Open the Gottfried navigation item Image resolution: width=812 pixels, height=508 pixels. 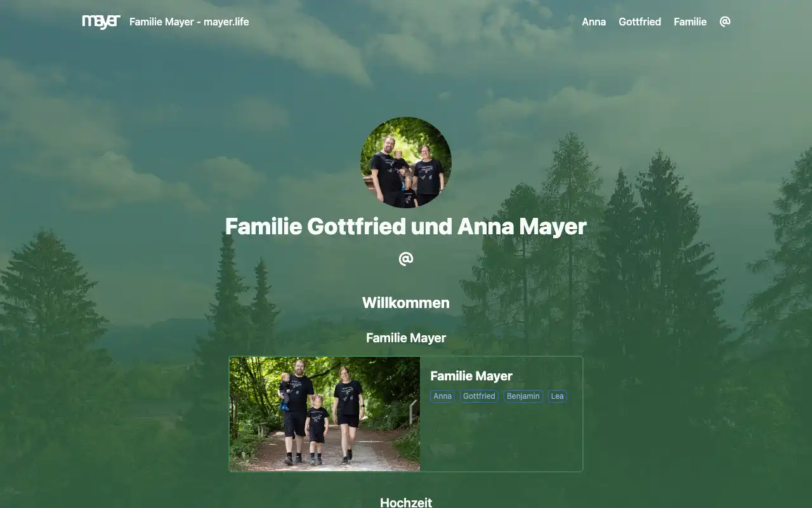click(639, 22)
